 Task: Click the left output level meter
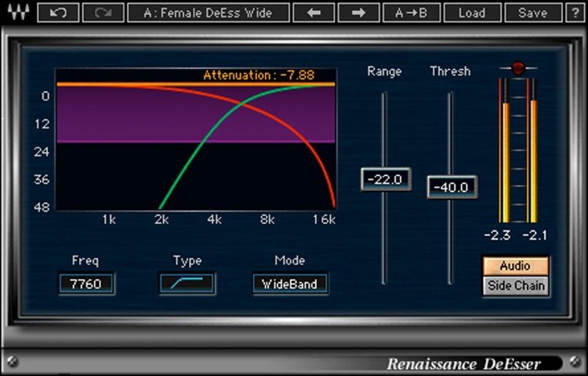point(504,150)
